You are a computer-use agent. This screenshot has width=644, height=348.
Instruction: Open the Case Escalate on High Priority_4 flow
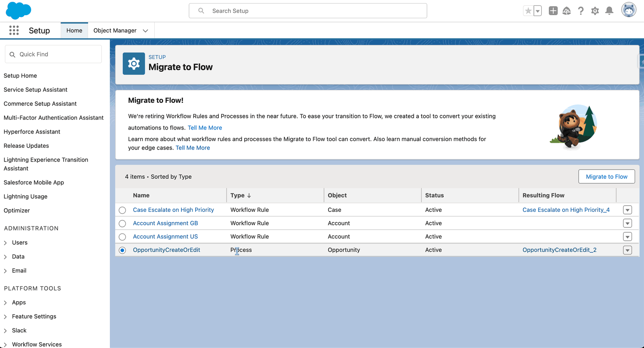click(566, 210)
